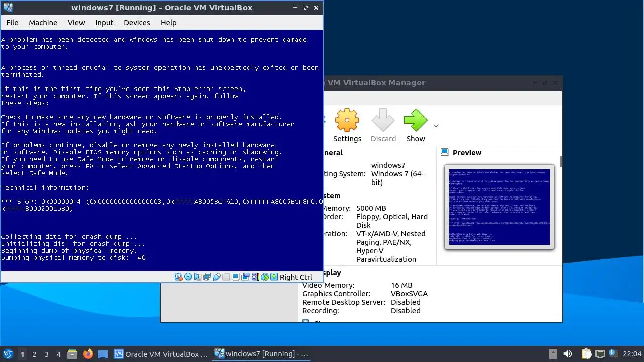Open the Help menu
This screenshot has width=644, height=362.
click(x=169, y=22)
